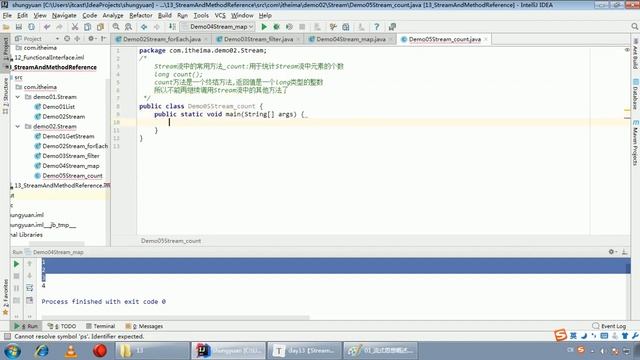Screen dimensions: 640x360
Task: Click the Demo05Stream_count breadcrumb below editor
Action: [171, 241]
